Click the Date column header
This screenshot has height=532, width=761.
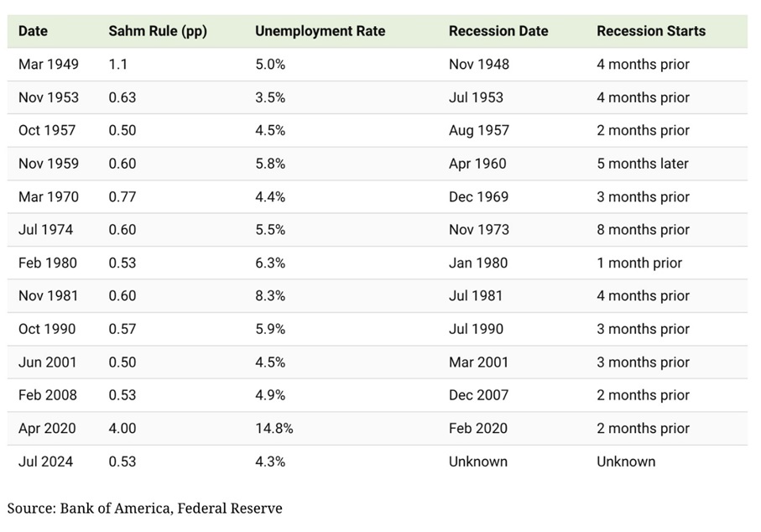click(x=34, y=31)
